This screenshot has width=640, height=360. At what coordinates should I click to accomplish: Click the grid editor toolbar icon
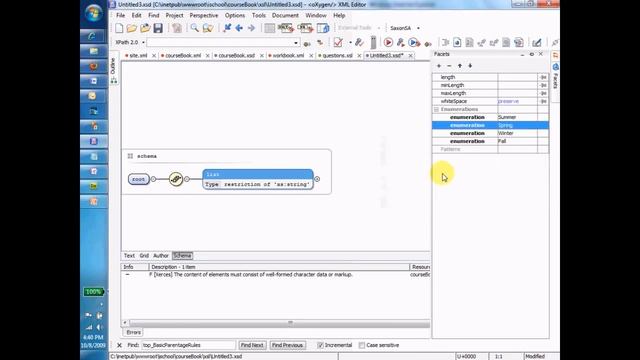pyautogui.click(x=269, y=28)
